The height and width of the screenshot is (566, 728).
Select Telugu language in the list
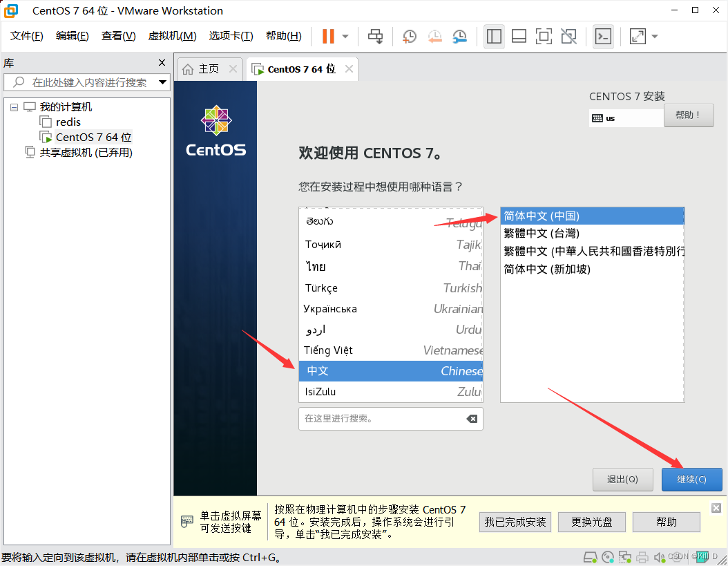(391, 222)
